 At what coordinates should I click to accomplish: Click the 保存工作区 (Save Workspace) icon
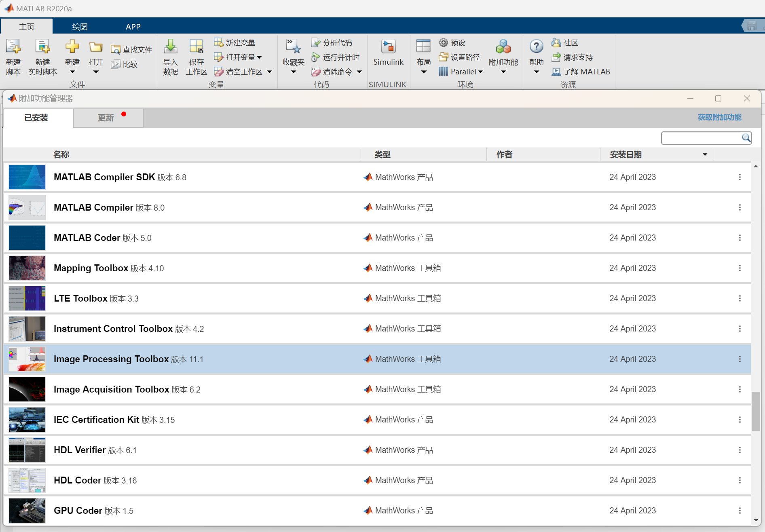click(197, 47)
